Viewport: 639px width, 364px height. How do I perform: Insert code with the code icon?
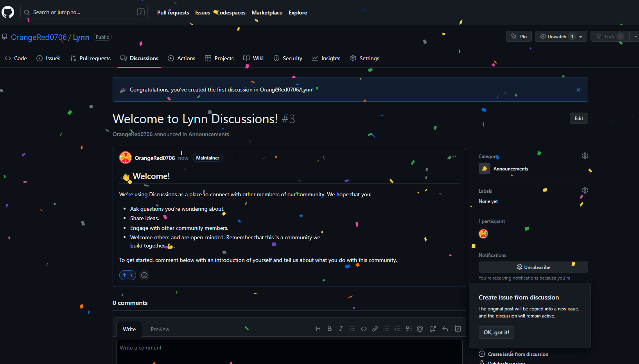[364, 329]
